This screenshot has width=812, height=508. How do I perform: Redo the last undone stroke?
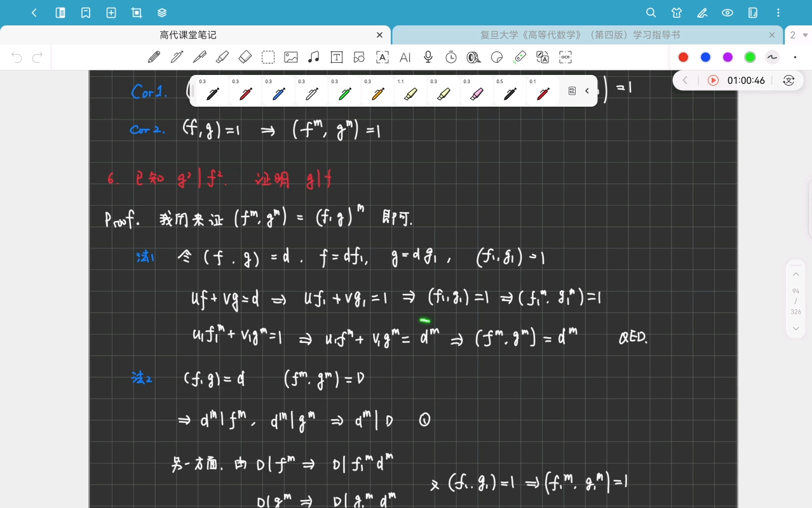click(x=37, y=58)
